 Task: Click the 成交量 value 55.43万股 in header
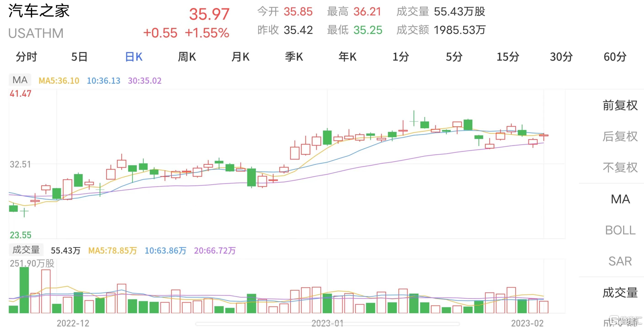(x=459, y=11)
